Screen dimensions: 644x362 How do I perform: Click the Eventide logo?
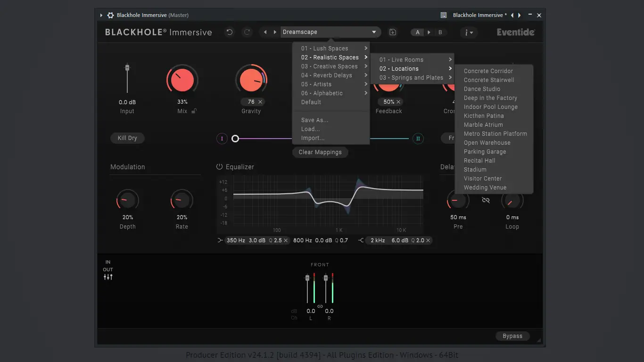pyautogui.click(x=516, y=32)
